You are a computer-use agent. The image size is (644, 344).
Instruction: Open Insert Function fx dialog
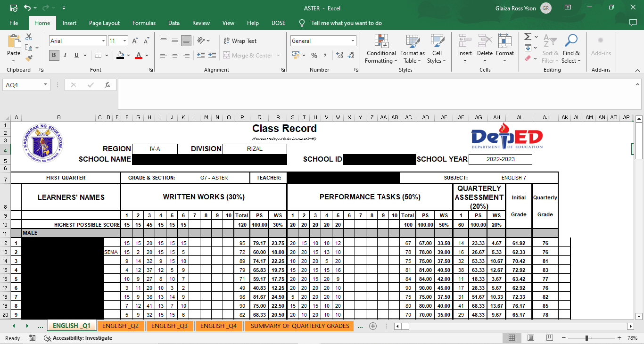point(107,85)
